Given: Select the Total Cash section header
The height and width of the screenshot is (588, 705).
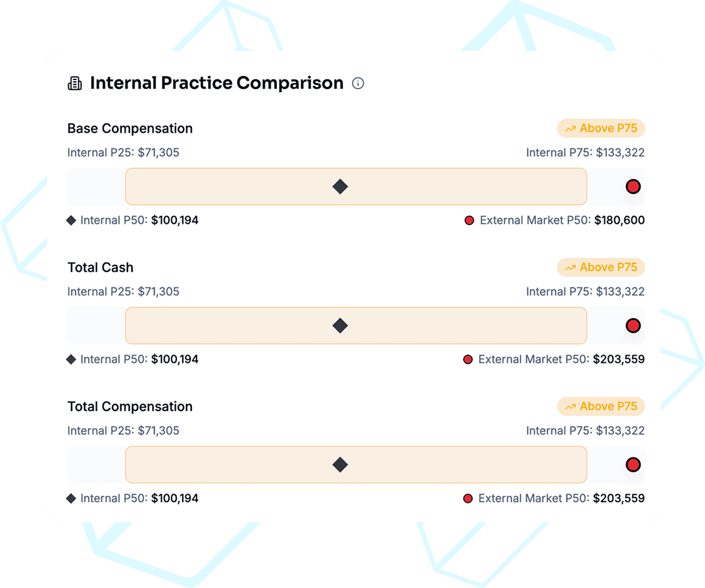Looking at the screenshot, I should click(x=100, y=267).
